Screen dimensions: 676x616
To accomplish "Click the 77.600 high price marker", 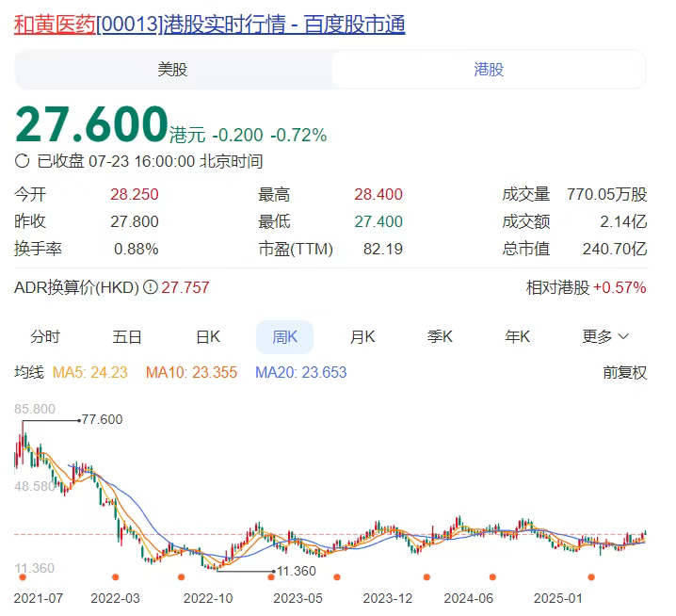I will click(102, 419).
